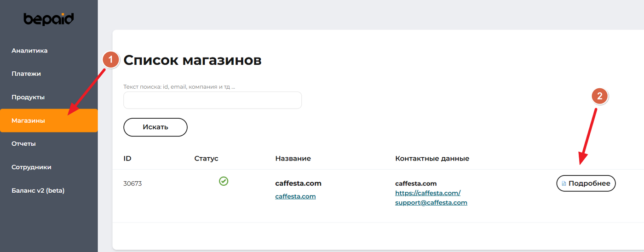Click the Название column header
644x252 pixels.
pyautogui.click(x=293, y=159)
